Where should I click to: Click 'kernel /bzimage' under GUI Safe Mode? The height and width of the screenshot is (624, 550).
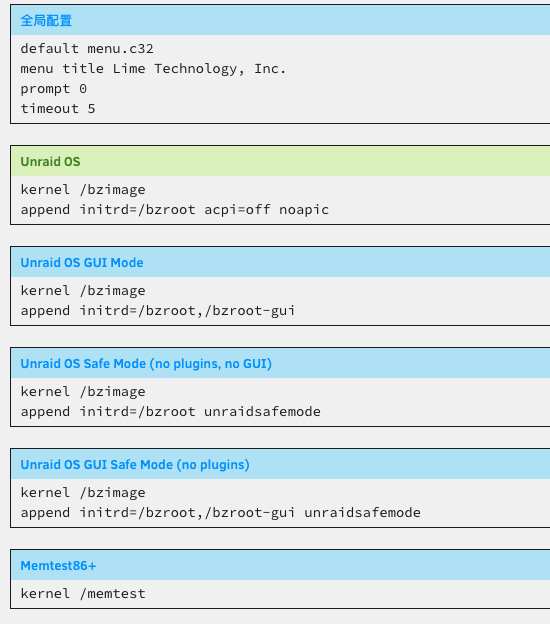tap(83, 493)
